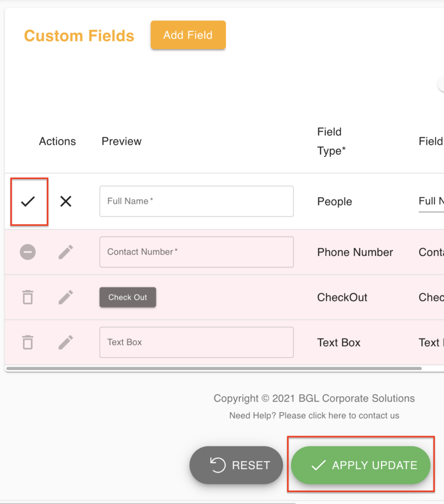Edit the Text Box field with the pencil icon
This screenshot has height=504, width=444.
(65, 342)
